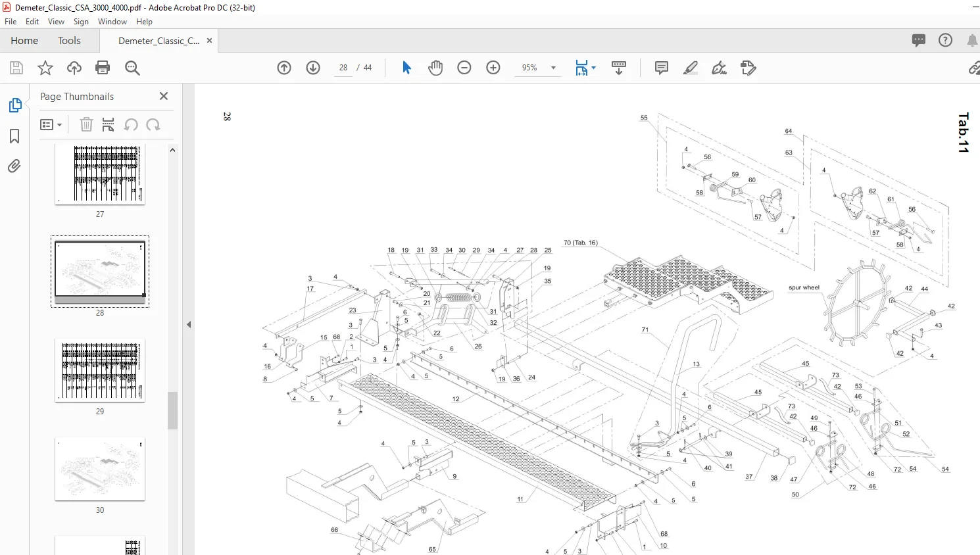Open the File menu

(x=11, y=22)
